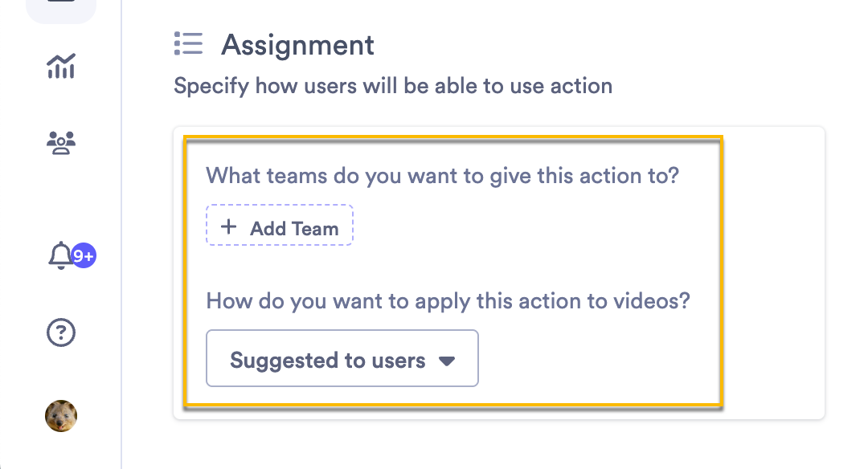
Task: Open the analytics chart icon in sidebar
Action: 61,67
